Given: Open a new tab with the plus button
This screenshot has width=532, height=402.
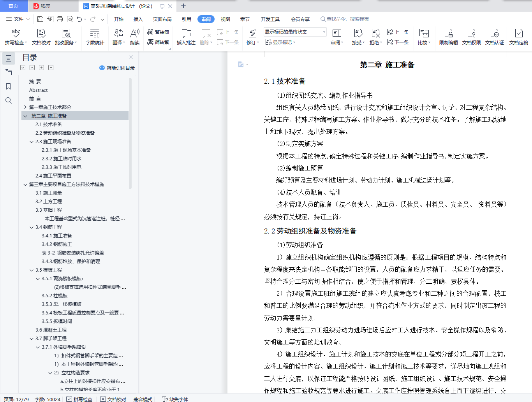Looking at the screenshot, I should [x=183, y=6].
